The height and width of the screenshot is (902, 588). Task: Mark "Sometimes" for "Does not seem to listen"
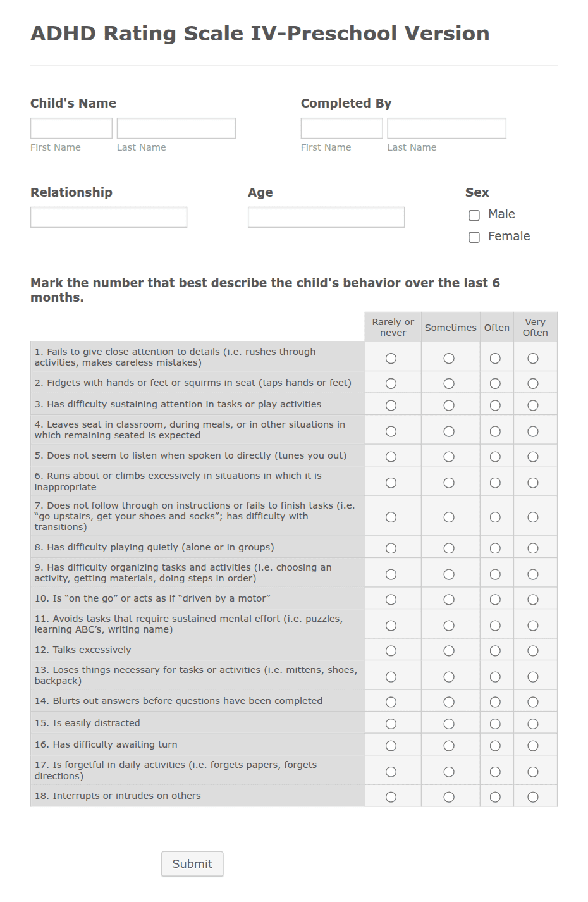pos(450,456)
